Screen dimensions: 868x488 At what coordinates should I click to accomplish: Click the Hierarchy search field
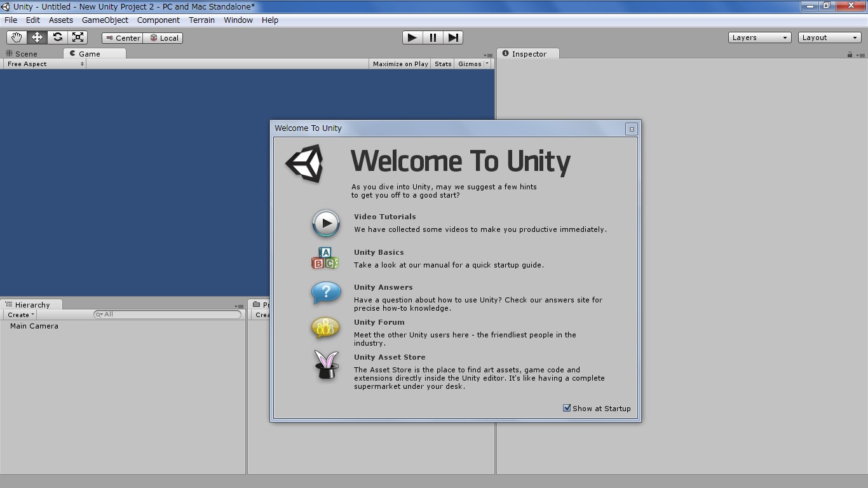(168, 315)
